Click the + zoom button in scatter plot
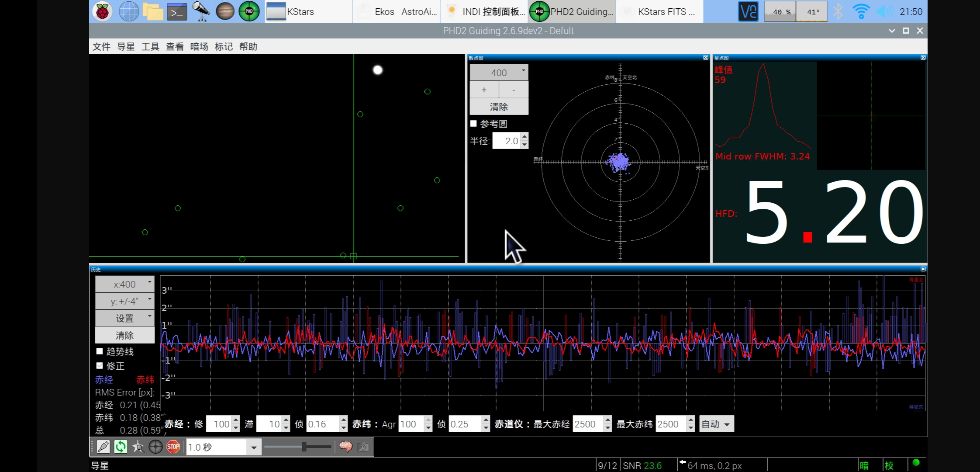This screenshot has height=472, width=980. pos(484,90)
